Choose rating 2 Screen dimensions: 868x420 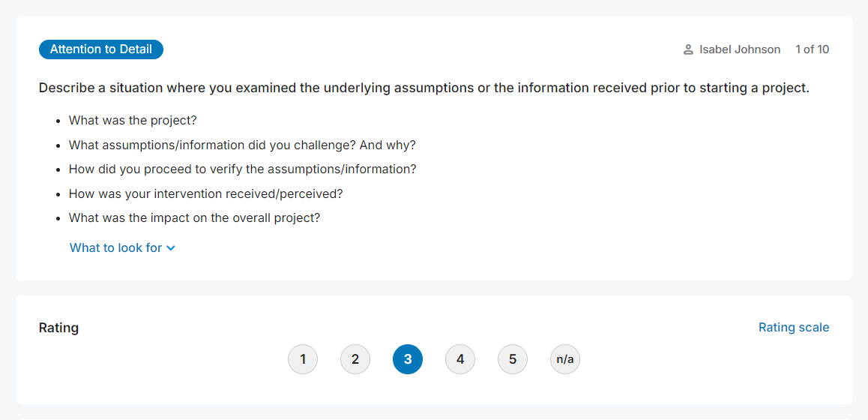coord(355,359)
